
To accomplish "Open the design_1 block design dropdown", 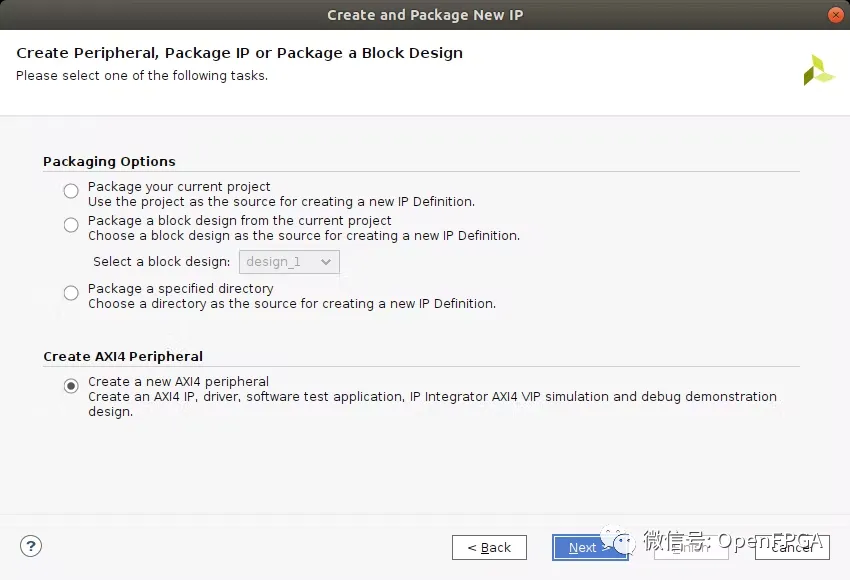I will [289, 262].
